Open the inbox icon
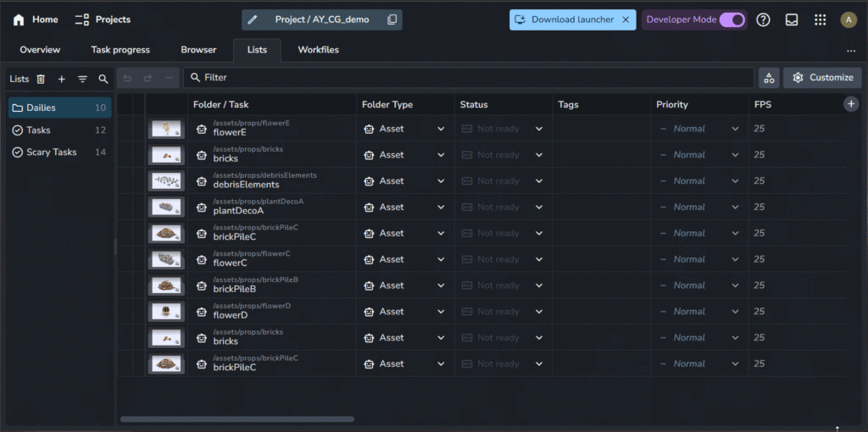Viewport: 868px width, 432px height. click(792, 20)
